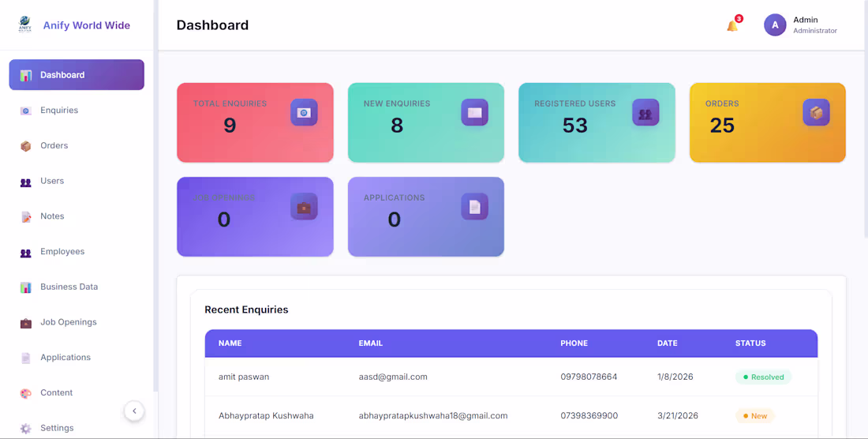
Task: Click the New Enquiries envelope icon
Action: click(x=474, y=112)
